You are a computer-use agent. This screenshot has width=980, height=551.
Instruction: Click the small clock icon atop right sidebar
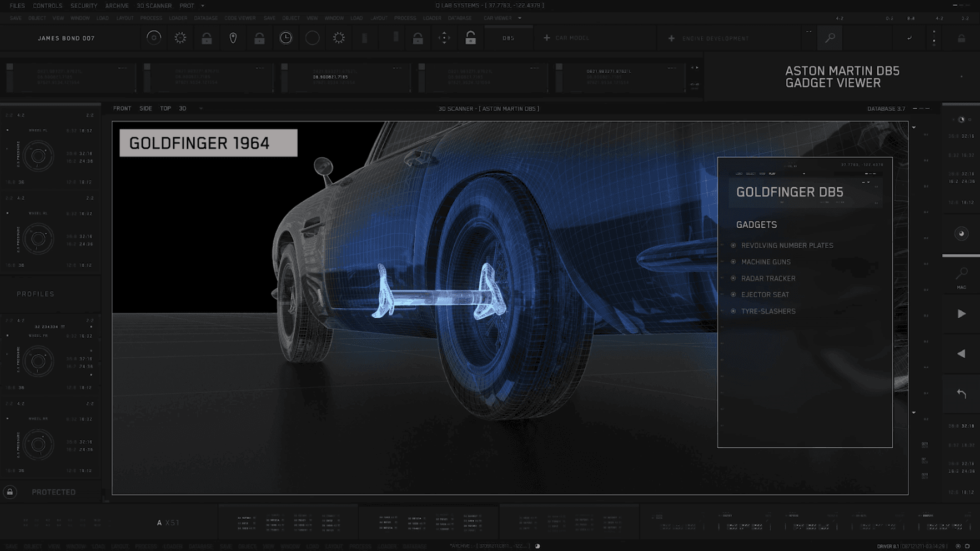pyautogui.click(x=962, y=119)
